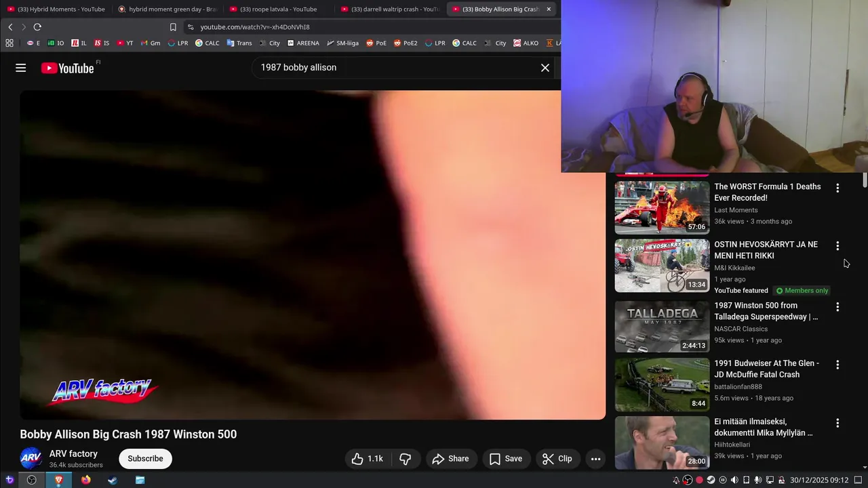Clear the search box with the X
Screen dimensions: 868x488
[x=545, y=68]
